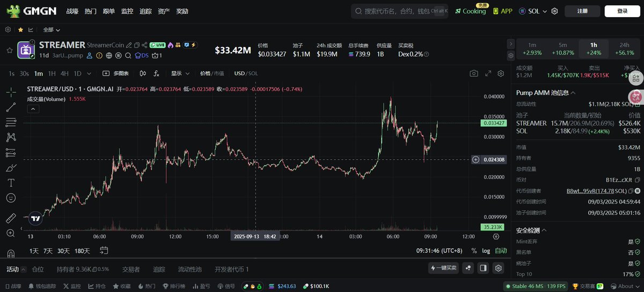The width and height of the screenshot is (644, 292).
Task: Open the indicators fx menu
Action: pyautogui.click(x=156, y=73)
